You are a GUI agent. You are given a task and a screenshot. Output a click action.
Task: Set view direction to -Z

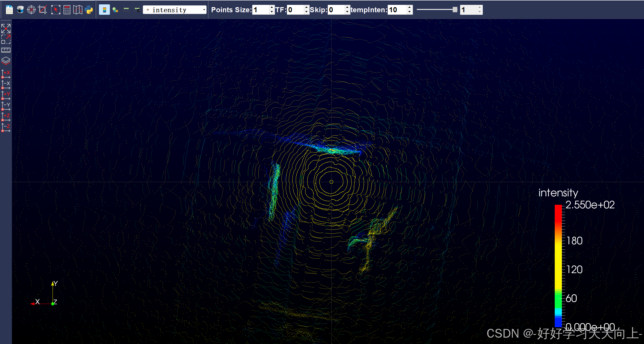[x=6, y=128]
